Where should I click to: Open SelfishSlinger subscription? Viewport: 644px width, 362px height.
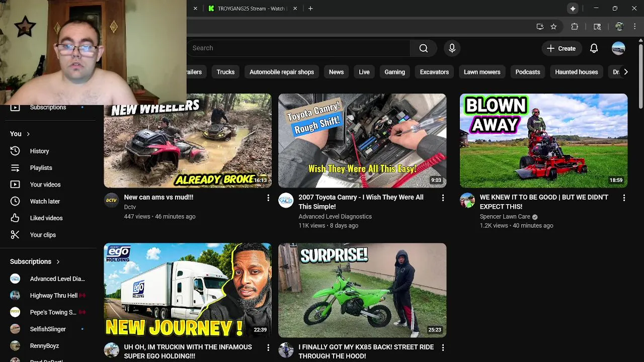coord(48,329)
